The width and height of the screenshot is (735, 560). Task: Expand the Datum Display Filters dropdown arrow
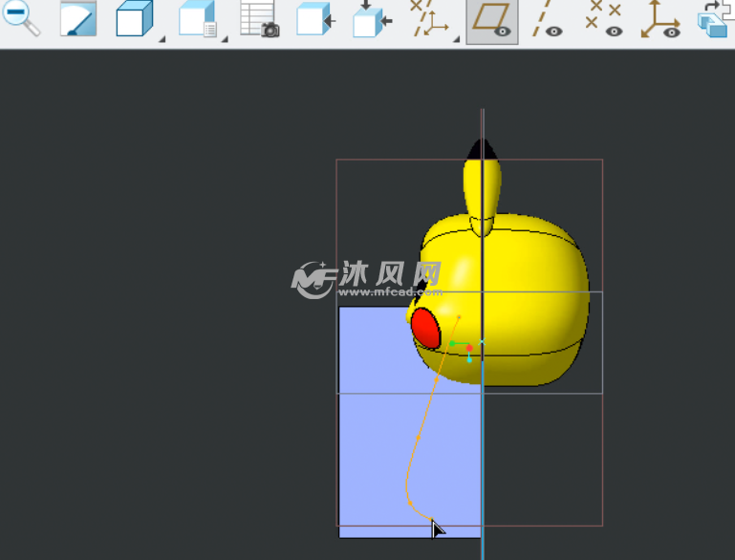(456, 39)
